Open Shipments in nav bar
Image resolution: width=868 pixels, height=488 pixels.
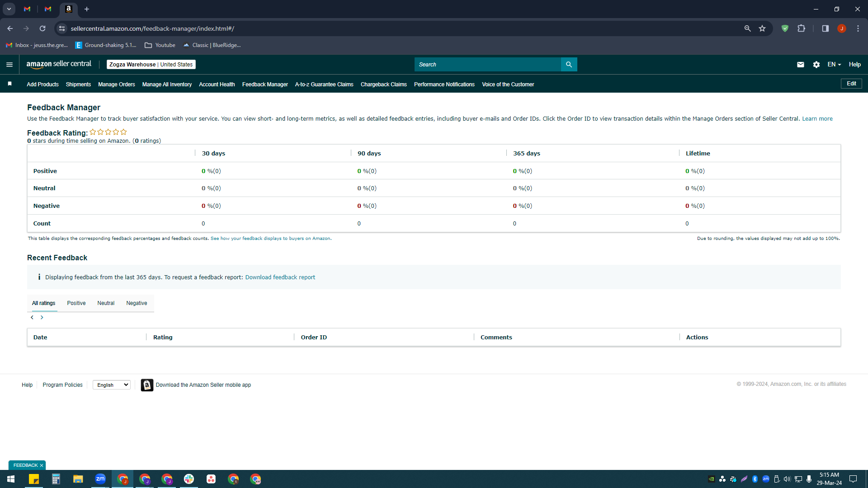(78, 84)
